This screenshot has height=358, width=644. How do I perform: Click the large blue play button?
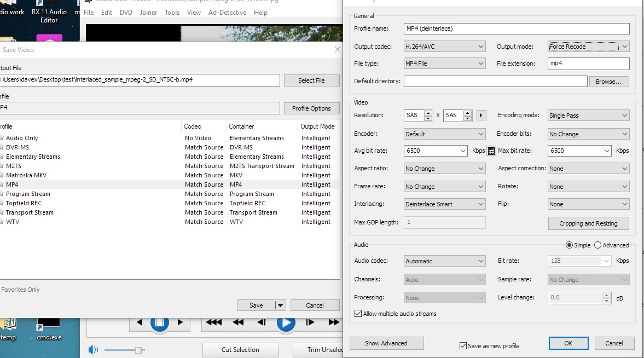tap(286, 323)
